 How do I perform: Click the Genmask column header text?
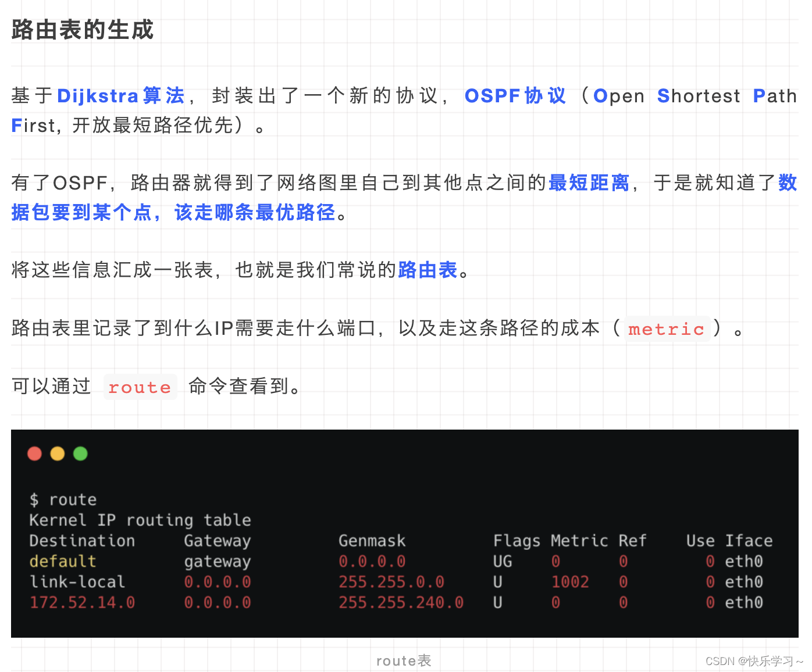(x=372, y=541)
